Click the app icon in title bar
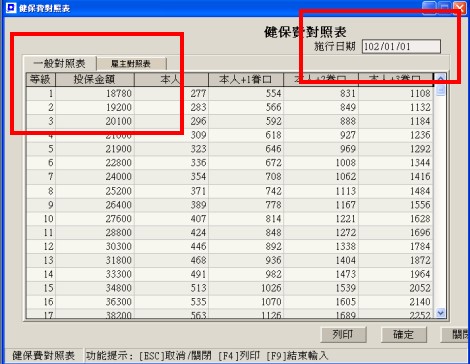Image resolution: width=470 pixels, height=364 pixels. [x=11, y=8]
